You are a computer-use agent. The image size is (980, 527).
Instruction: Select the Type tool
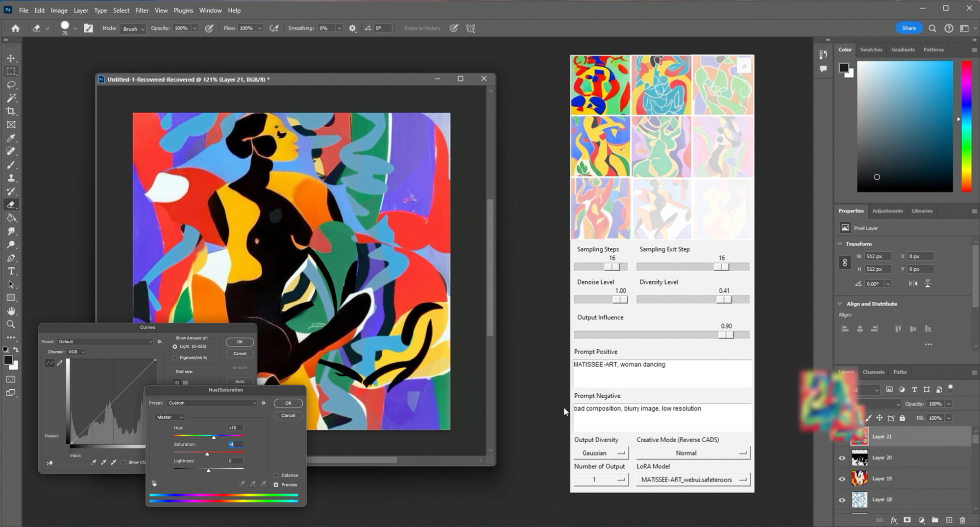pyautogui.click(x=11, y=271)
